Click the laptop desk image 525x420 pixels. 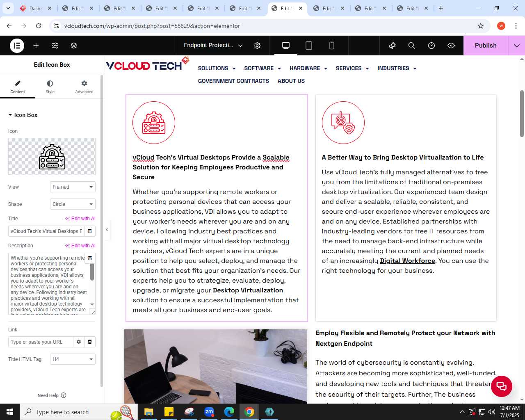[216, 366]
